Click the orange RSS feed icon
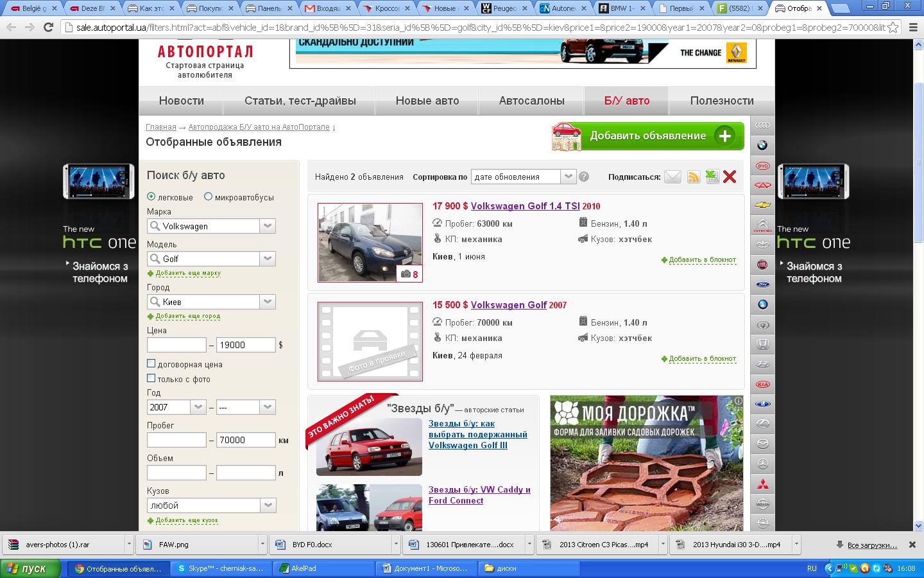 click(693, 177)
